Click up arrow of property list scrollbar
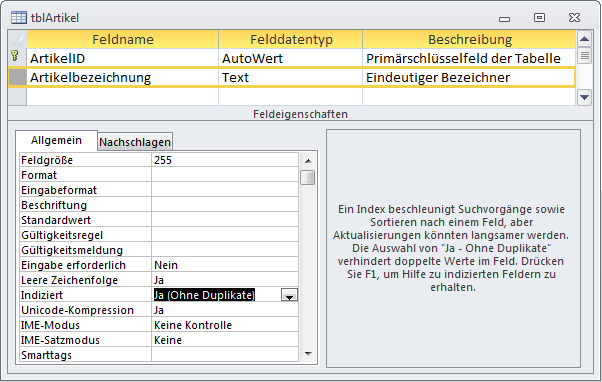 (308, 161)
